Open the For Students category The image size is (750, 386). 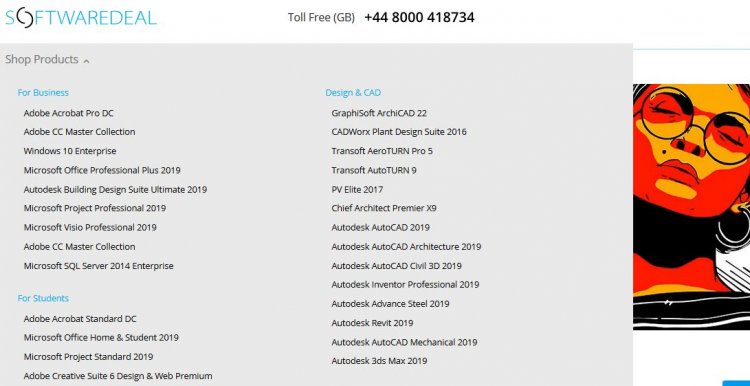click(43, 298)
